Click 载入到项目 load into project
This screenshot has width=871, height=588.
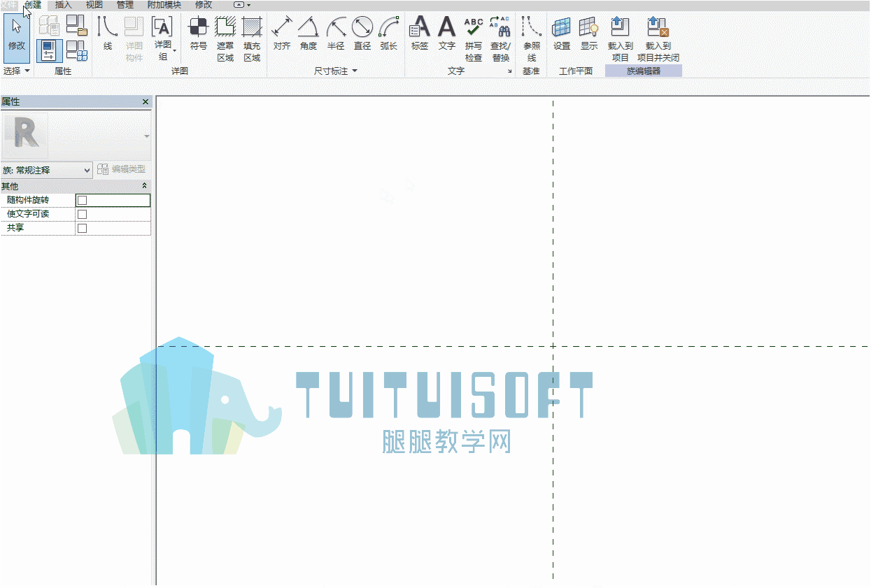coord(621,39)
